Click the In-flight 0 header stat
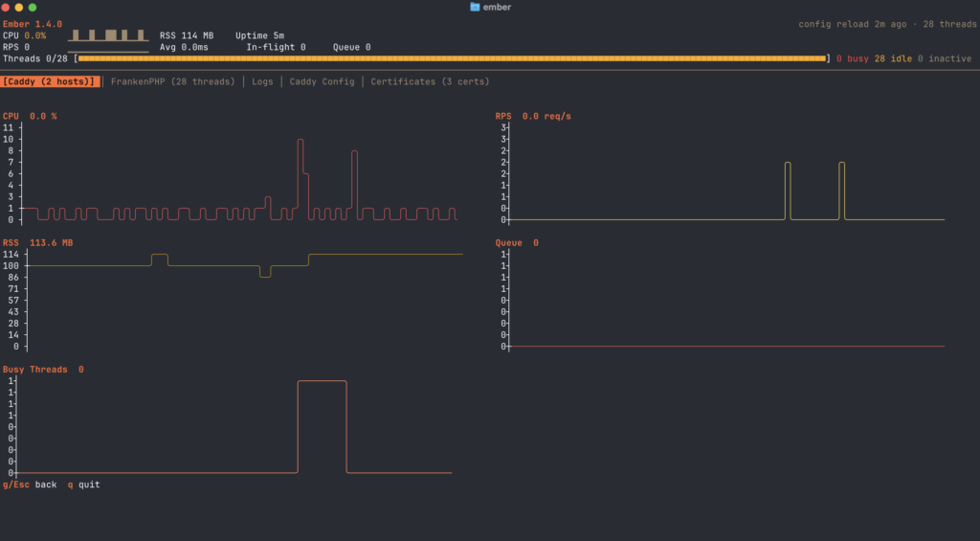Screen dimensions: 980x541 point(276,47)
